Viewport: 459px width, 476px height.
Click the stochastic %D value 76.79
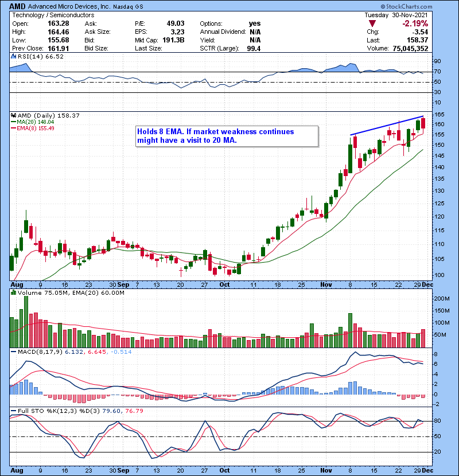(134, 411)
